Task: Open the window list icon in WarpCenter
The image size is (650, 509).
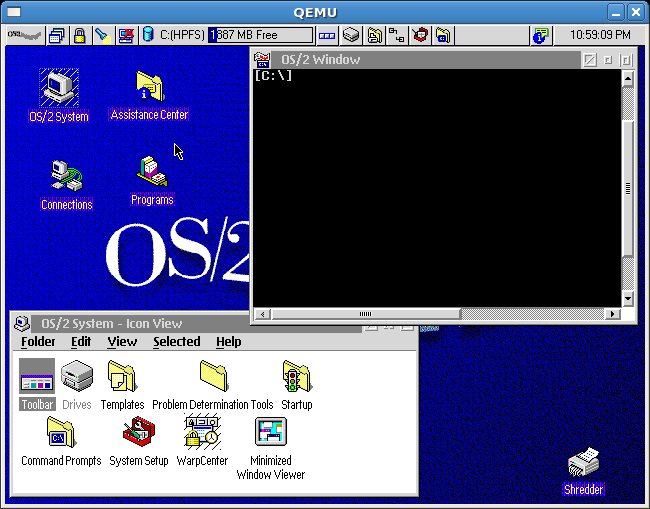Action: [56, 35]
